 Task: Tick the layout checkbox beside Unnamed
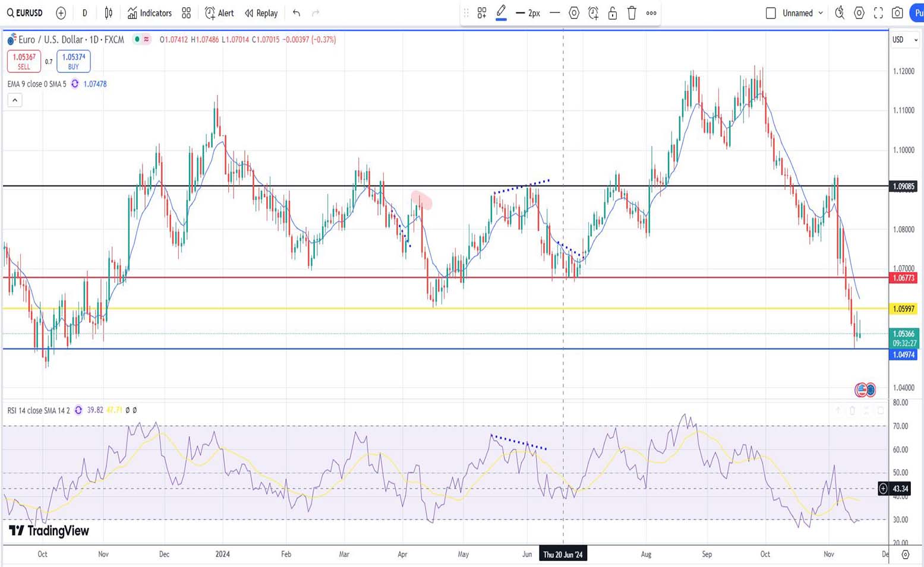[x=771, y=13]
